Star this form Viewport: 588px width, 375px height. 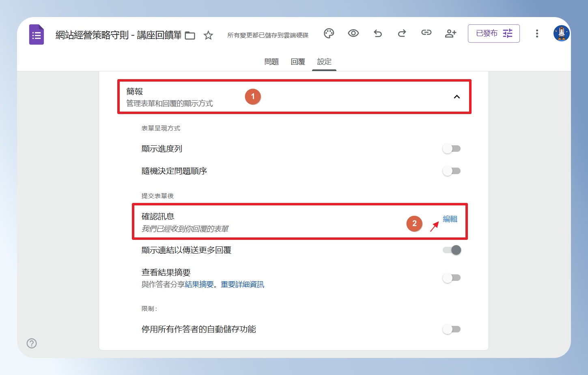coord(208,35)
